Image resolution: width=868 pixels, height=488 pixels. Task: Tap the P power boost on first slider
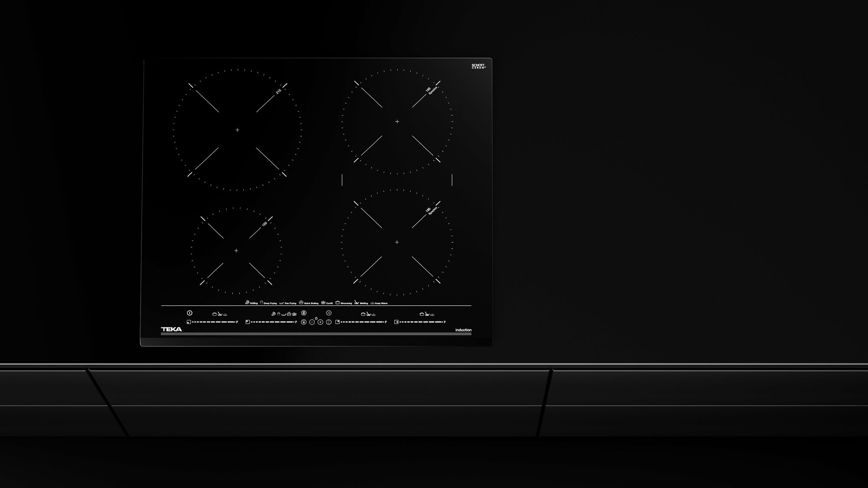(x=237, y=322)
